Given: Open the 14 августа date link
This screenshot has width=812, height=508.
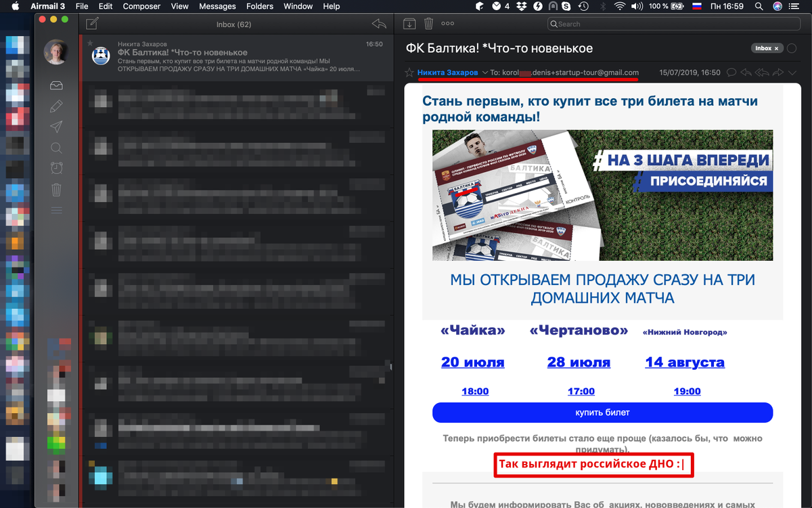Looking at the screenshot, I should coord(685,362).
